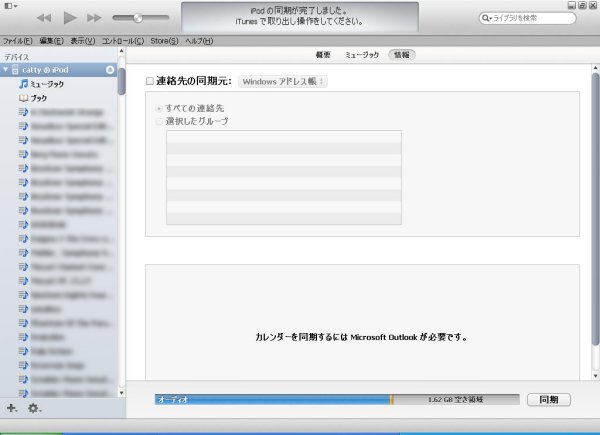The image size is (600, 435).
Task: Select the catty の iPod device row
Action: coord(59,70)
